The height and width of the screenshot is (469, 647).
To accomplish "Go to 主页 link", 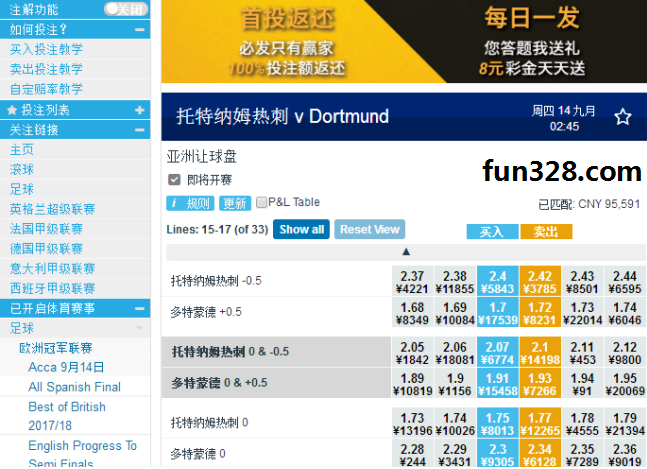I will [21, 150].
